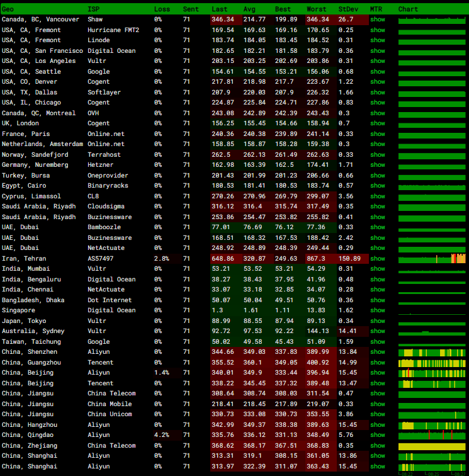Open MTR link for Seattle Google
Viewport: 469px width, 476px height.
coord(377,72)
